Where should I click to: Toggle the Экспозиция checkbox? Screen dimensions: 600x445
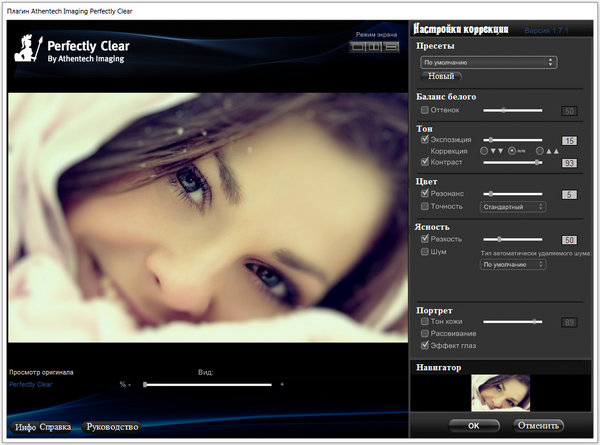(425, 140)
